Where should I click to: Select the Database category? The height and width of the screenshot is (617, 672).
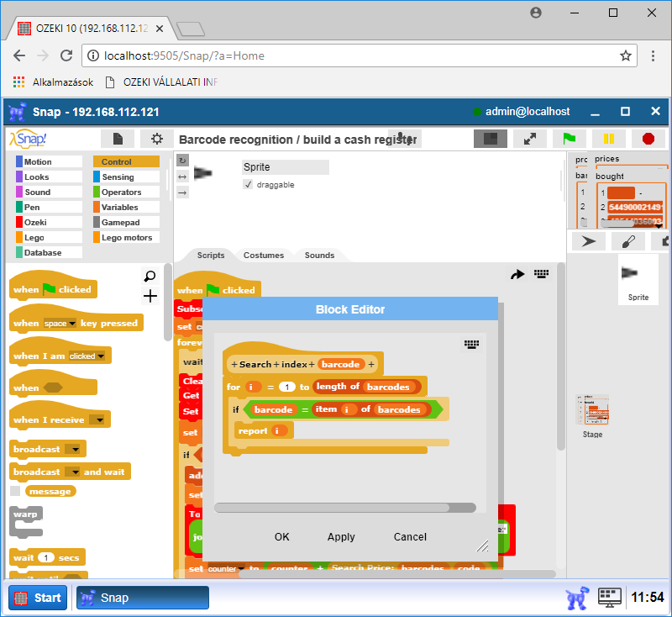(x=49, y=252)
